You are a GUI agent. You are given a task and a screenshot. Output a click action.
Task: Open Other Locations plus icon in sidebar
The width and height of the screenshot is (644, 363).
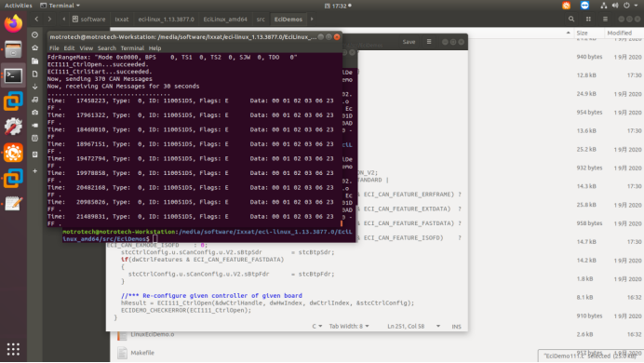pos(35,171)
